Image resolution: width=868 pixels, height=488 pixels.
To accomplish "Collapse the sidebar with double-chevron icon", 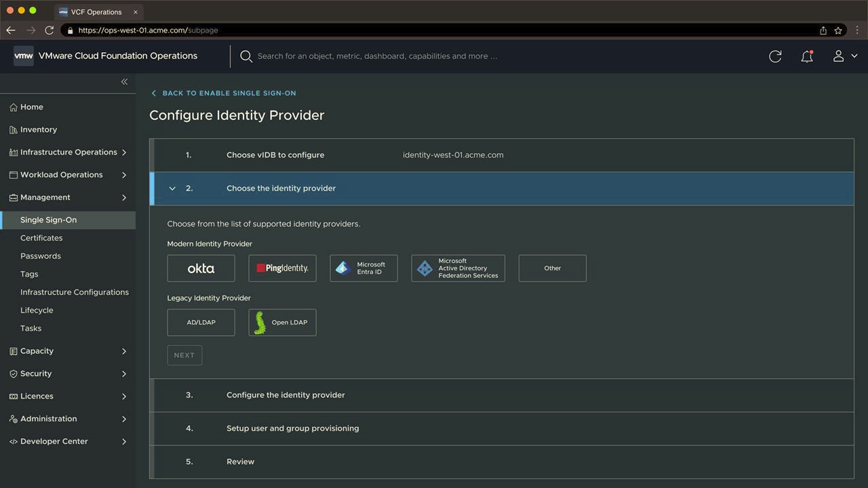I will pyautogui.click(x=124, y=81).
